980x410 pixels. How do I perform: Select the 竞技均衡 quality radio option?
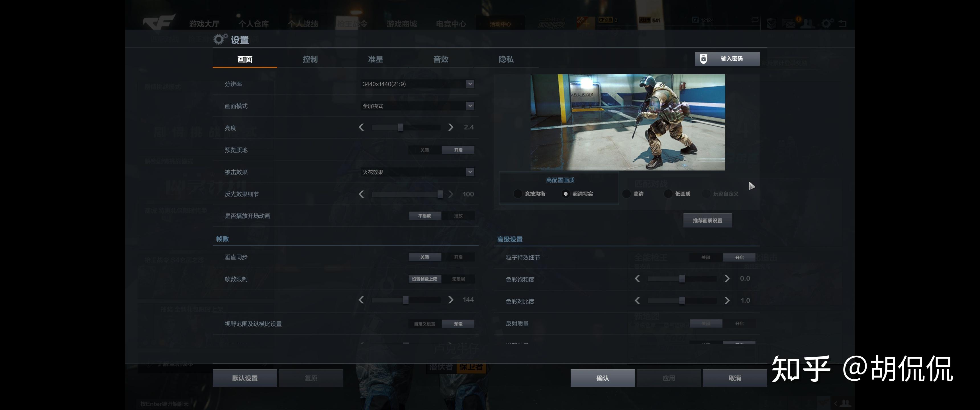pyautogui.click(x=518, y=194)
